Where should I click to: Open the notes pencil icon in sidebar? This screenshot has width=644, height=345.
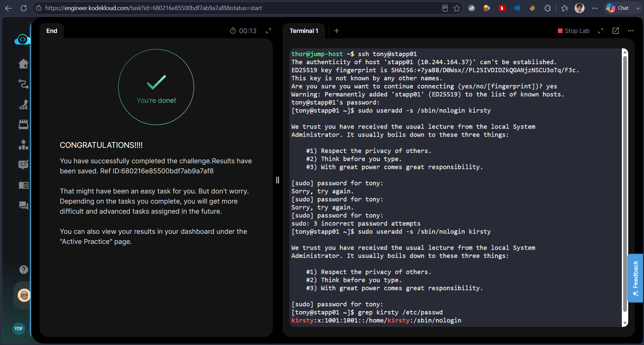pos(24,165)
